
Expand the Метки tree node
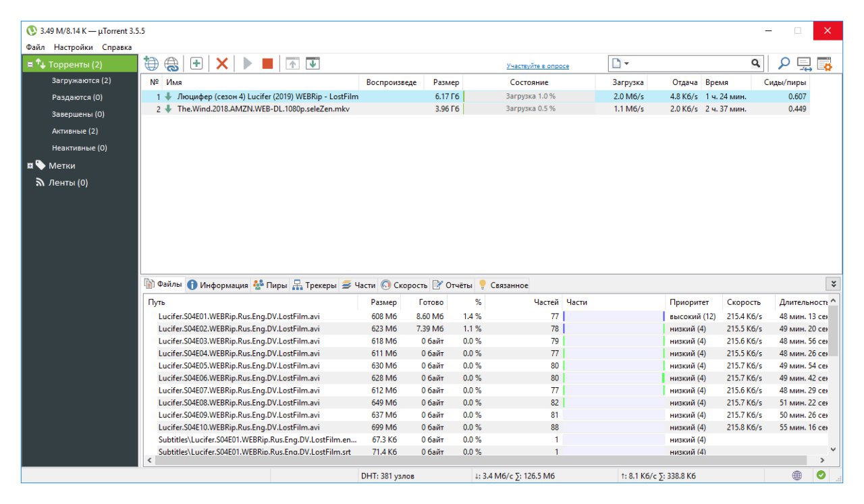coord(30,166)
